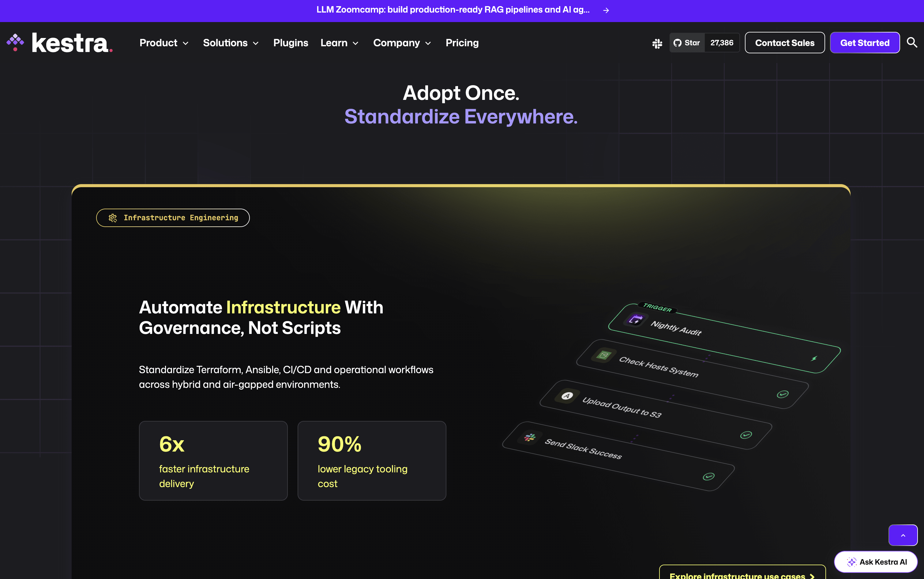This screenshot has width=924, height=579.
Task: Click the Contact Sales button
Action: 785,43
